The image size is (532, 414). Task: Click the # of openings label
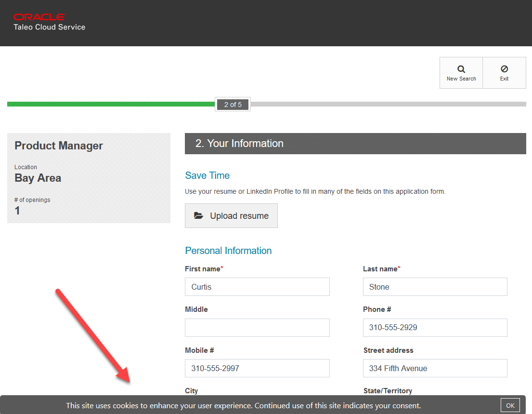pos(32,200)
